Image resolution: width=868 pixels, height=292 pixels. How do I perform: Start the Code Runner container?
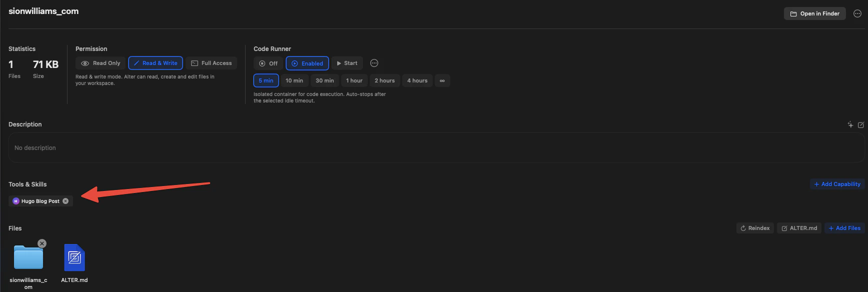(347, 63)
